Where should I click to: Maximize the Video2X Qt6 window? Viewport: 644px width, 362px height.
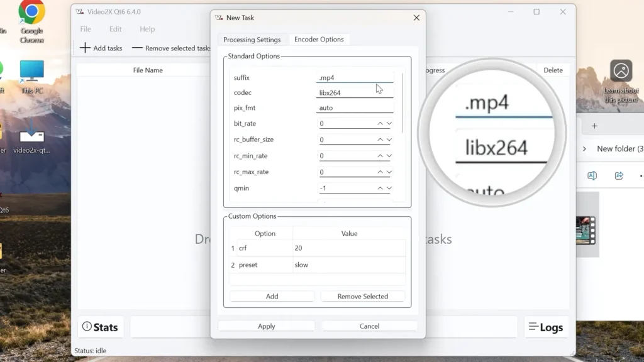point(536,12)
